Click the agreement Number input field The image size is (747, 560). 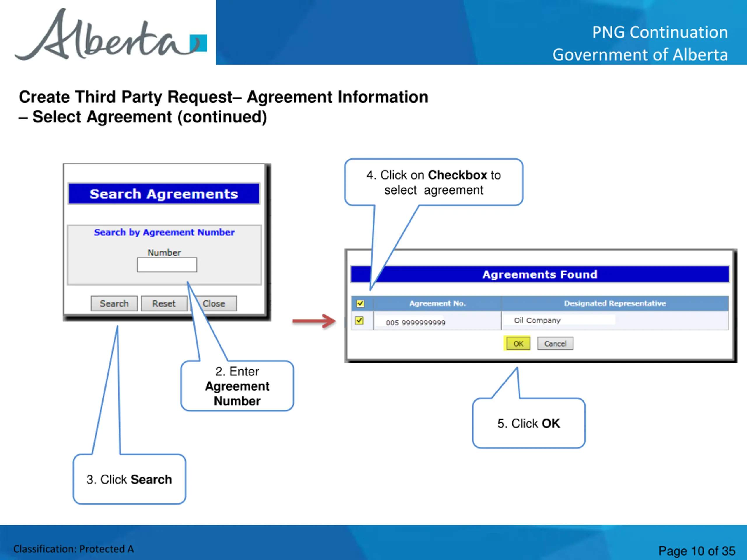click(167, 265)
